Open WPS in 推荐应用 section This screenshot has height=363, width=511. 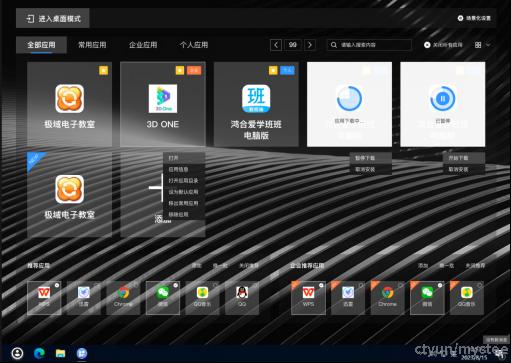point(44,298)
